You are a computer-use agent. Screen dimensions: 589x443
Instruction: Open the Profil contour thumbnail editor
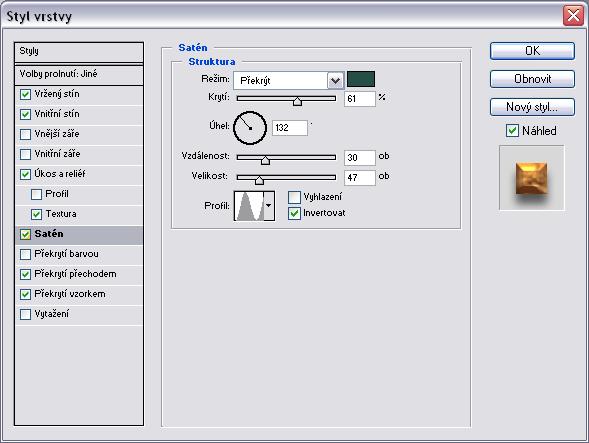pos(249,206)
